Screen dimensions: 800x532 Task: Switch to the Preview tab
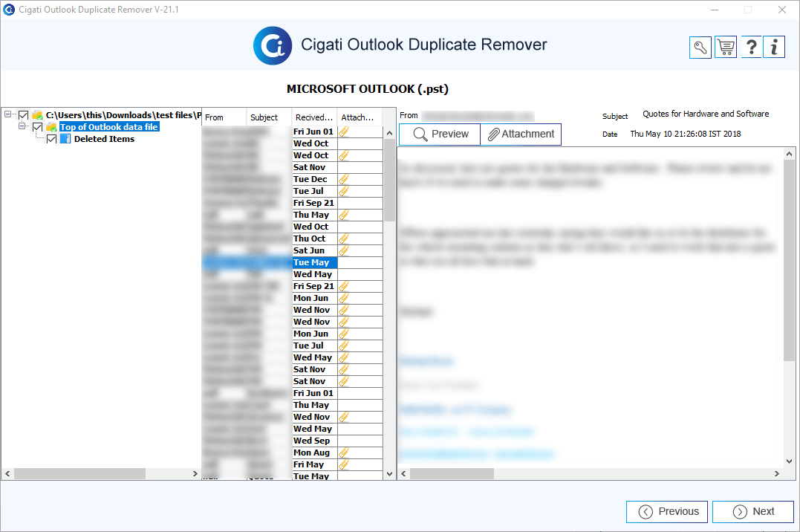[440, 134]
